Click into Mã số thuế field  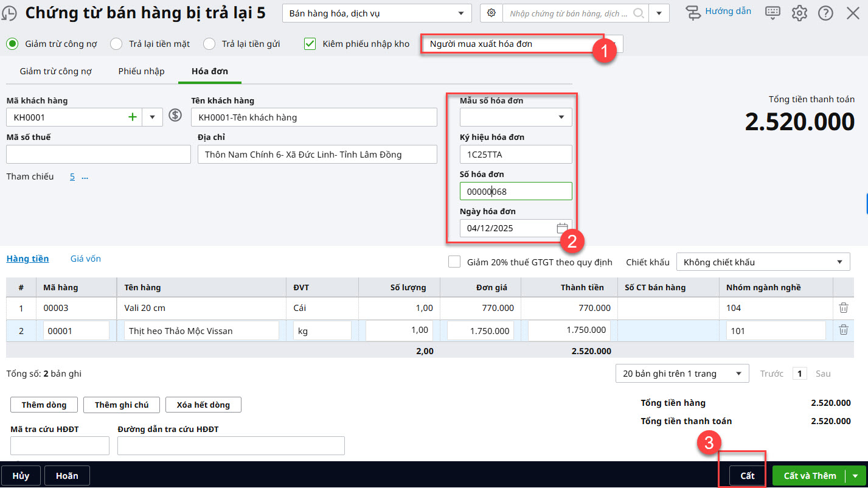point(98,155)
